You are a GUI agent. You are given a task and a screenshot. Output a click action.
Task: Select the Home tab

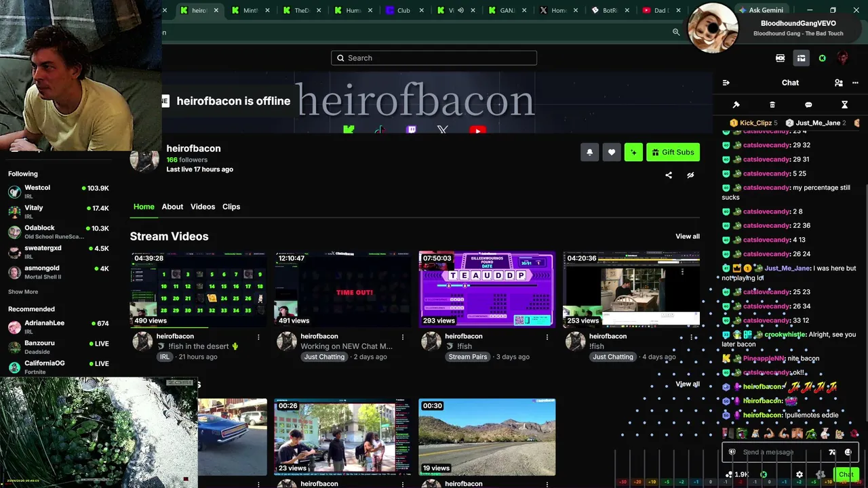(144, 207)
